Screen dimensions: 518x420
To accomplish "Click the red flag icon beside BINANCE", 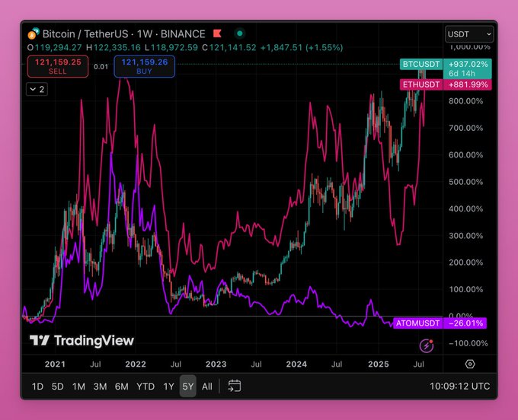I will (x=217, y=33).
